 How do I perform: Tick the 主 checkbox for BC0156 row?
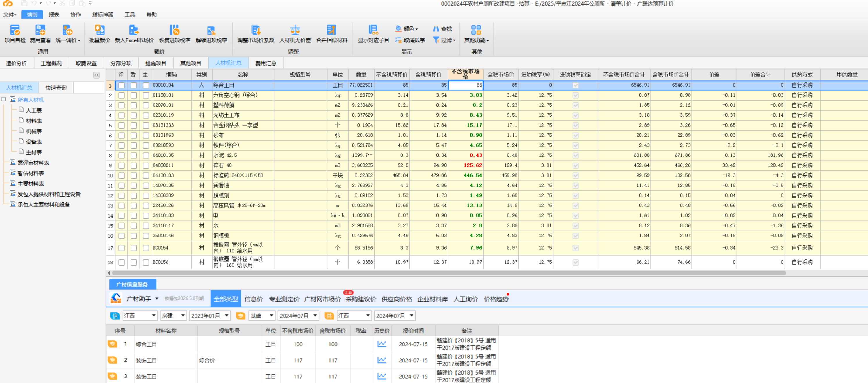click(146, 262)
